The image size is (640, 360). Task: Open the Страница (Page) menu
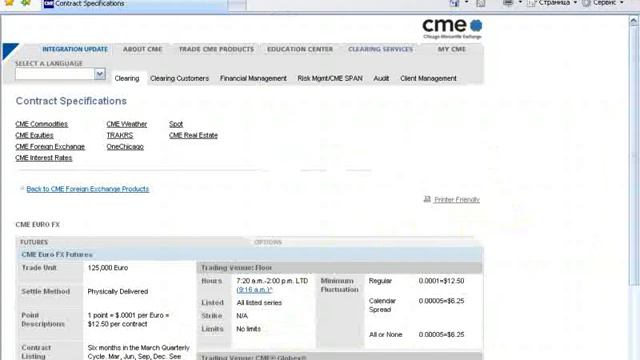click(552, 3)
